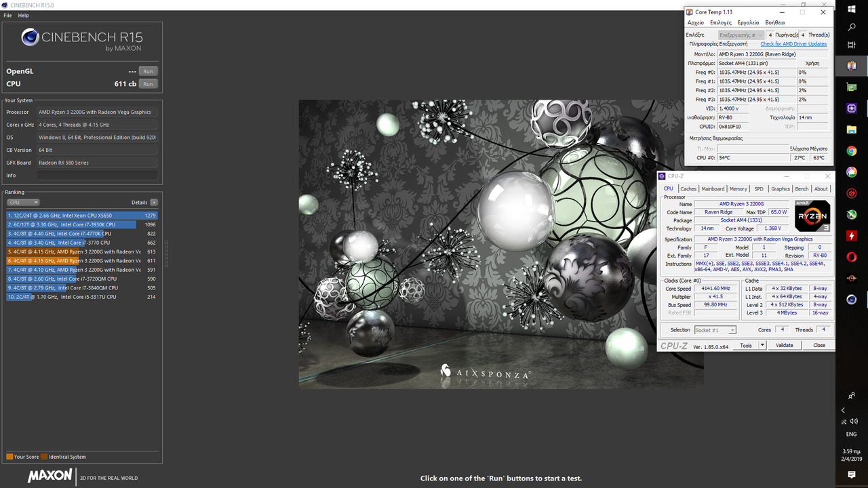Open the CPU-Z Tools dropdown arrow
This screenshot has width=868, height=488.
coord(762,345)
